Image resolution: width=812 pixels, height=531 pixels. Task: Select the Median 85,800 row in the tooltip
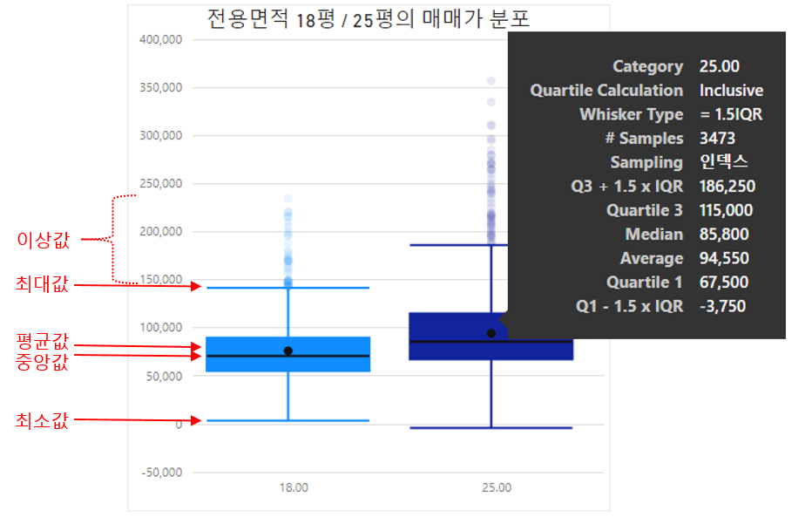(687, 234)
